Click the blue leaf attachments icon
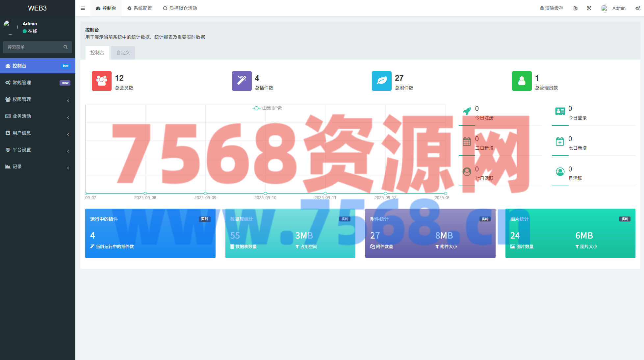Screen dimensions: 644x360 (381, 81)
